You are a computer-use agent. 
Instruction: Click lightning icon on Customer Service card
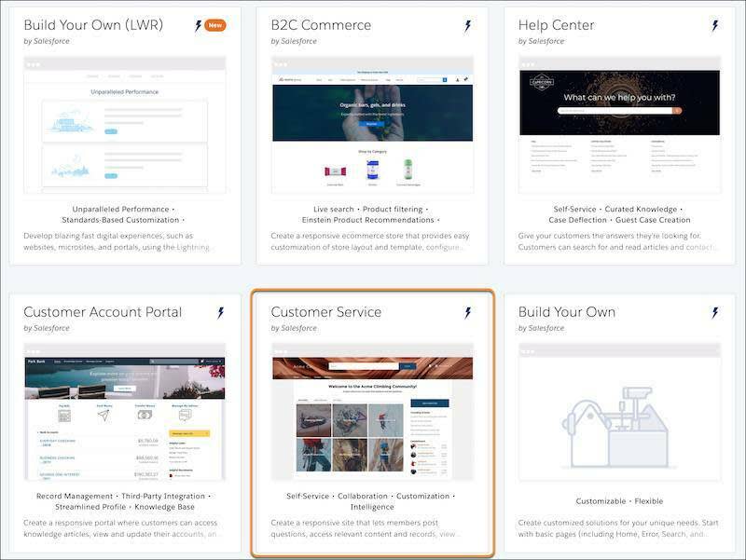coord(468,313)
